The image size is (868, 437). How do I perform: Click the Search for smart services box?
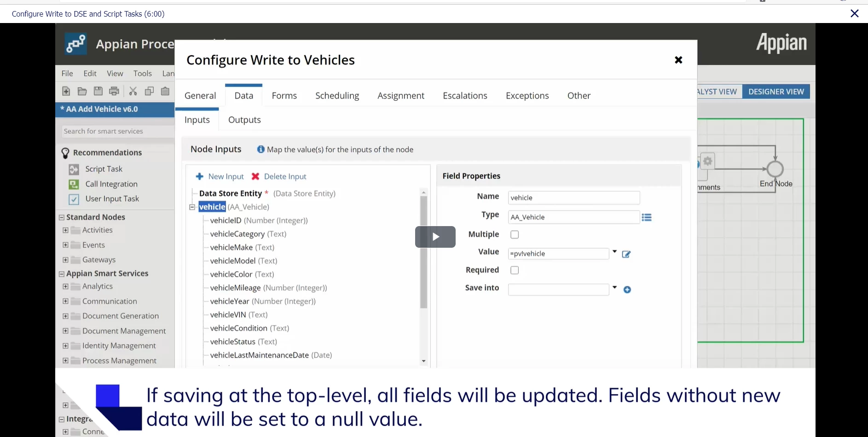pyautogui.click(x=117, y=131)
